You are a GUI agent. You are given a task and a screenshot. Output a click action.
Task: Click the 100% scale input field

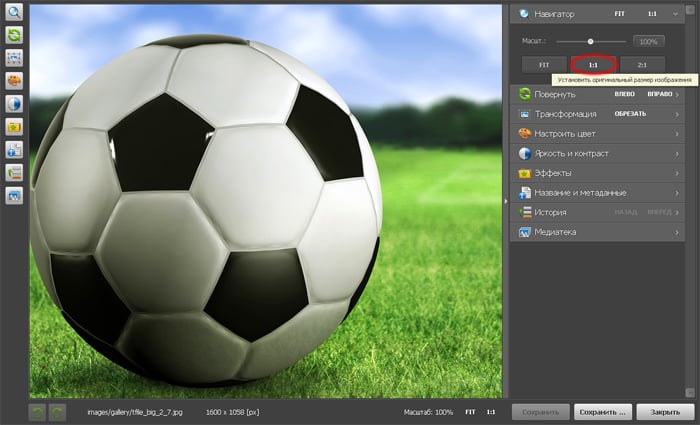(649, 42)
